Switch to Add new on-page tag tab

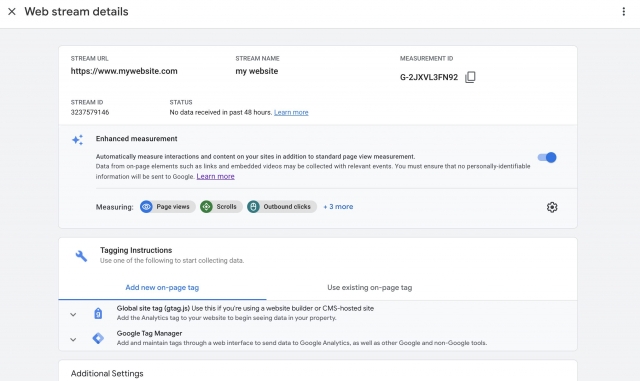pos(162,287)
